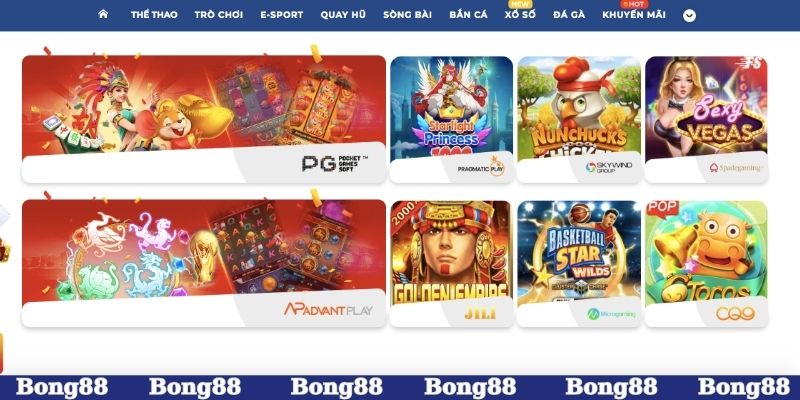Launch Golden Empire by JILI
The width and height of the screenshot is (800, 400).
point(452,263)
